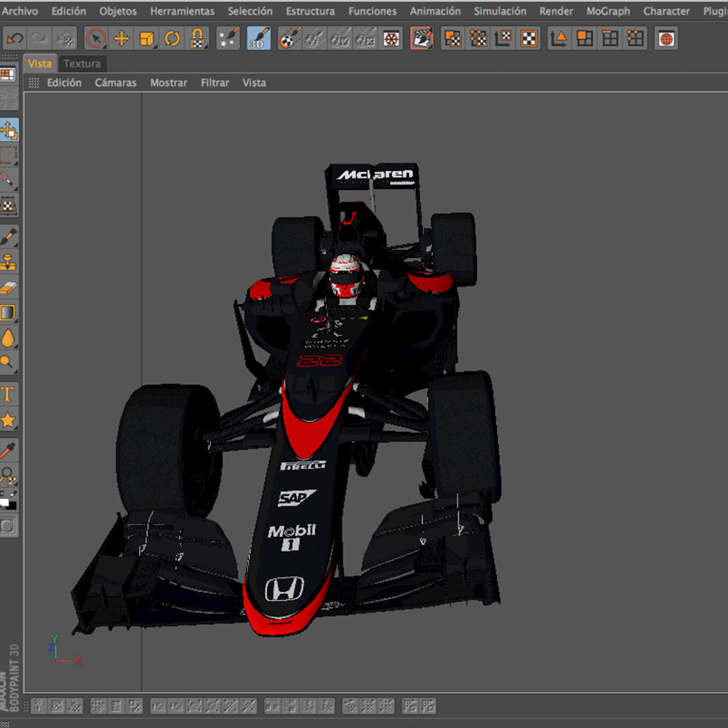728x728 pixels.
Task: Select the Vista tab
Action: click(40, 63)
